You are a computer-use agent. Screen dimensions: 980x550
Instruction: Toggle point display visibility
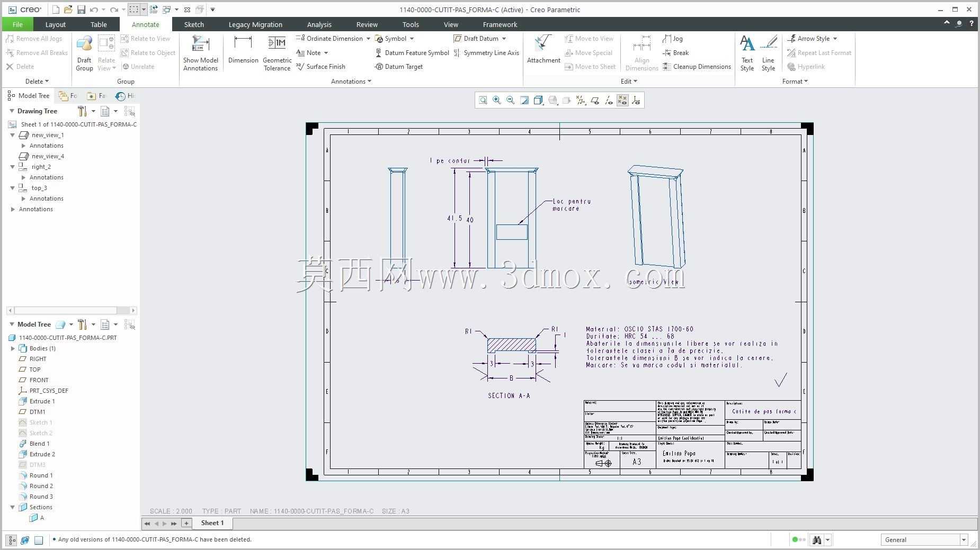pyautogui.click(x=622, y=100)
